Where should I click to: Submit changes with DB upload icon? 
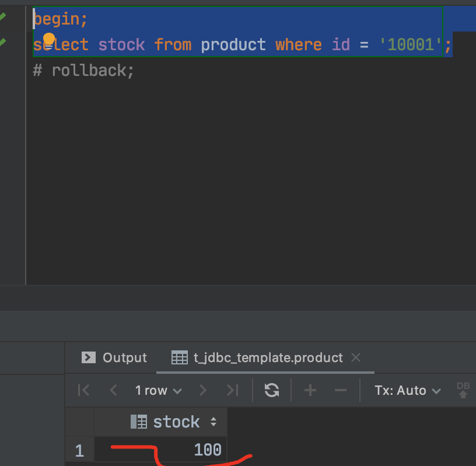pyautogui.click(x=463, y=390)
